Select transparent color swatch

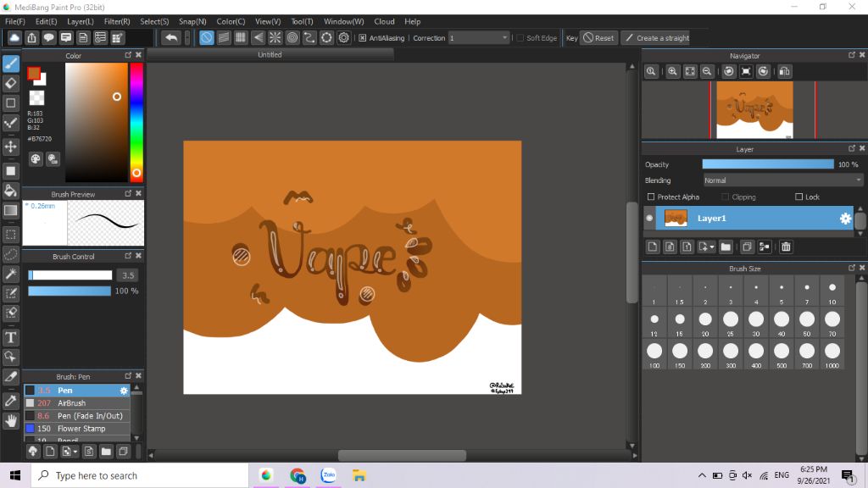click(x=36, y=98)
